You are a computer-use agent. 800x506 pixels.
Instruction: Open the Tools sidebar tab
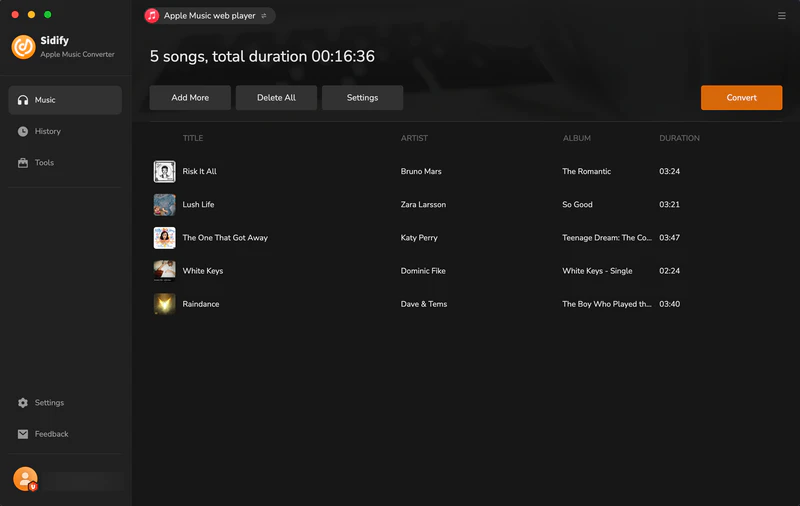[x=65, y=163]
